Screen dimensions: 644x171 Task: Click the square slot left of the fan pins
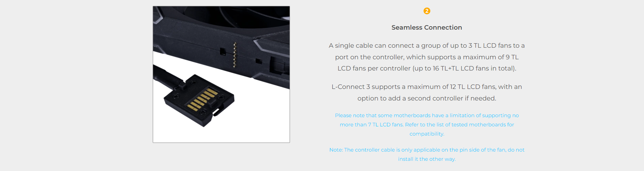223,51
